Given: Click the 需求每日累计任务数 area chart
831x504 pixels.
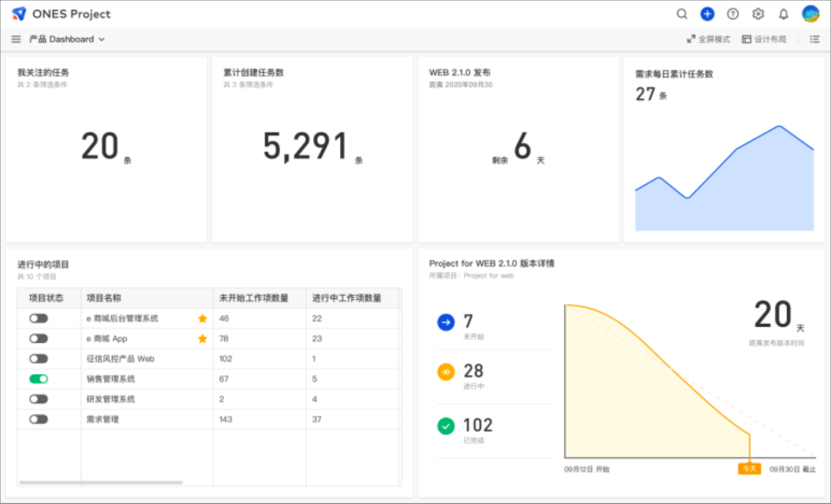Looking at the screenshot, I should pos(725,178).
